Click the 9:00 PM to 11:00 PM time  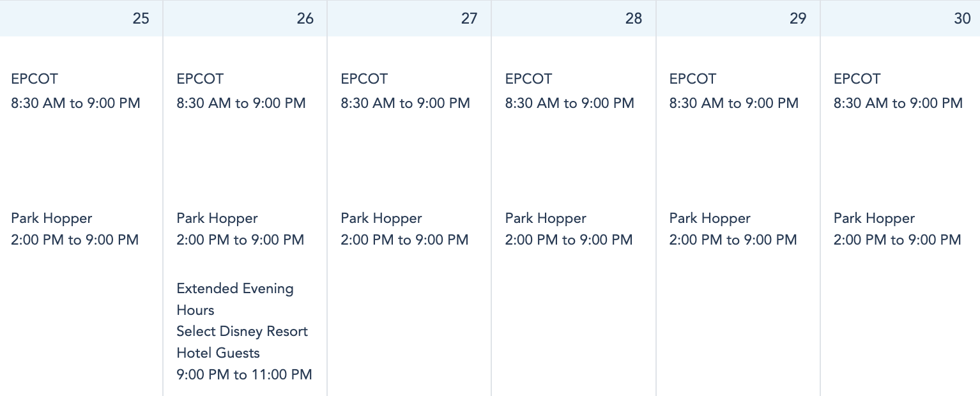point(244,375)
